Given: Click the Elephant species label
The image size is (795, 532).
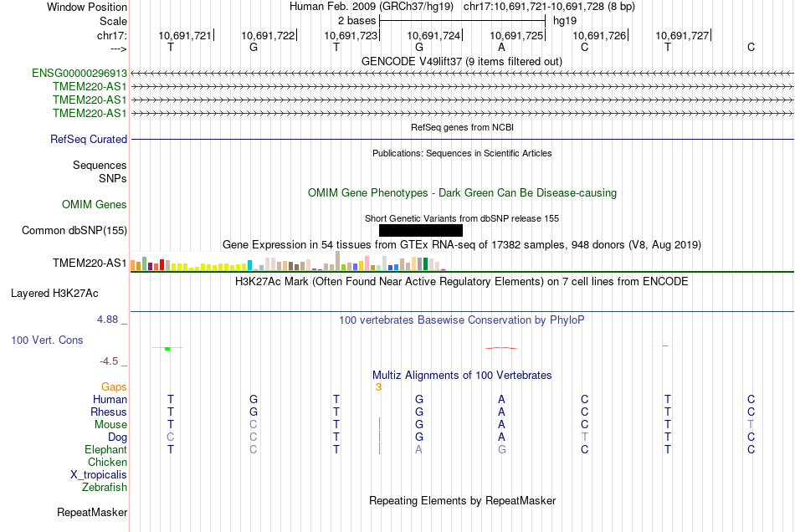Looking at the screenshot, I should (x=105, y=449).
